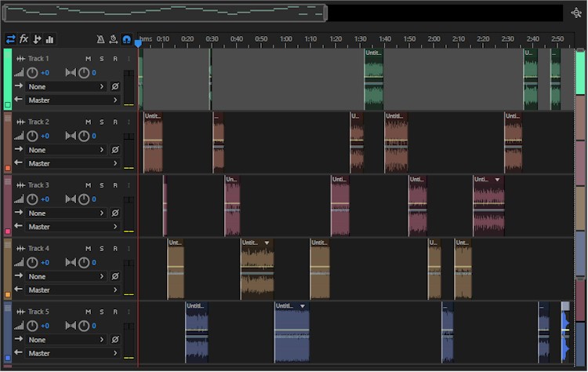Open menu arrow on Track 4 wide clip
Screen dimensions: 588x372
pyautogui.click(x=267, y=243)
